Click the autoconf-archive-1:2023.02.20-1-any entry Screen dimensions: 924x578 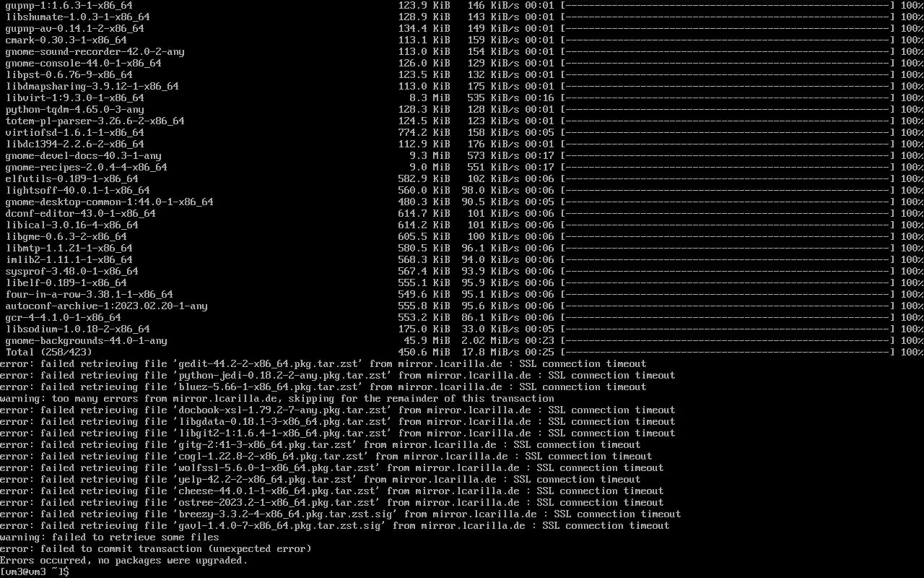pyautogui.click(x=107, y=306)
